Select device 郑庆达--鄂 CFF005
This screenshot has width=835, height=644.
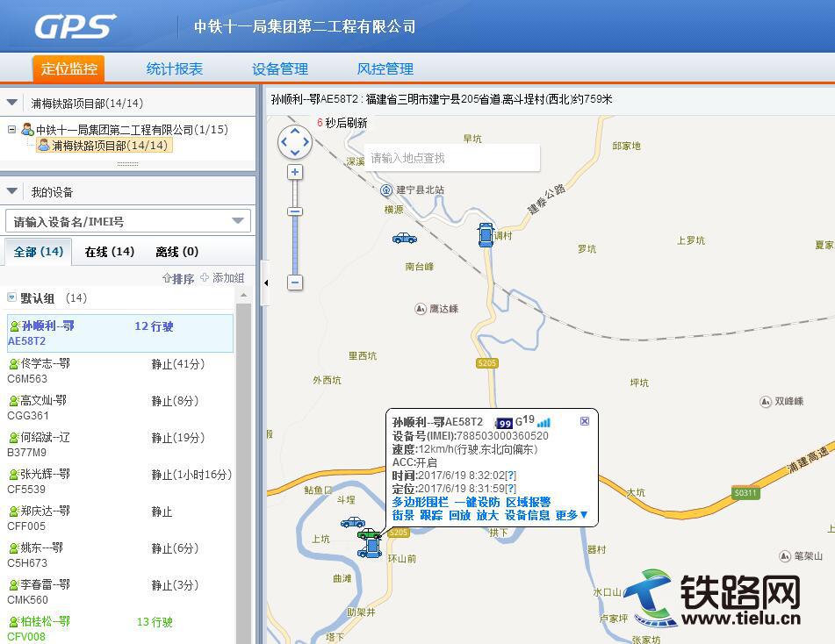click(x=120, y=519)
